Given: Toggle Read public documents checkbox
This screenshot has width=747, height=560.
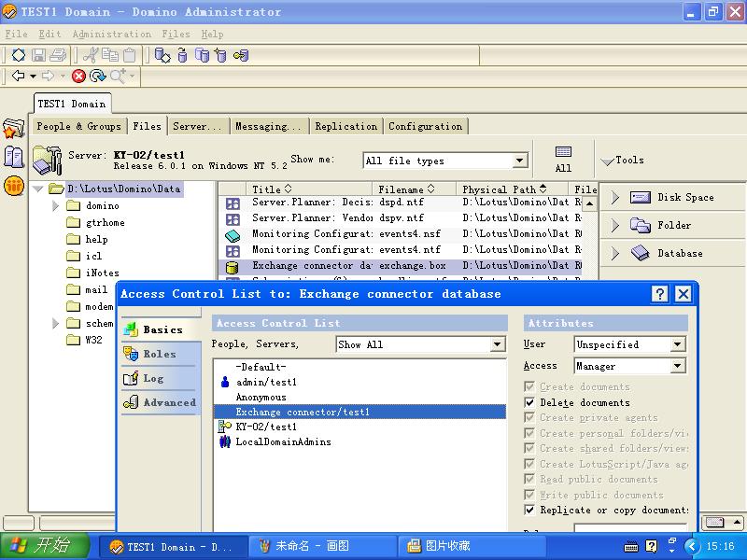Looking at the screenshot, I should 529,479.
